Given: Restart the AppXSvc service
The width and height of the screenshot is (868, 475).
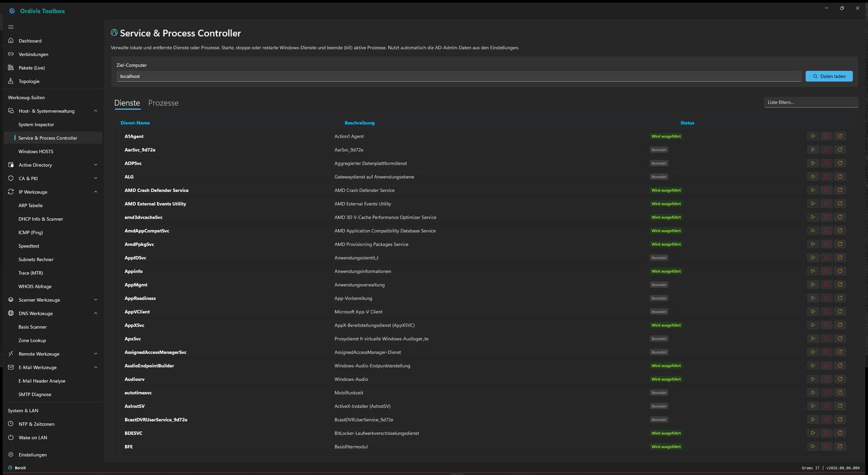Looking at the screenshot, I should [840, 325].
